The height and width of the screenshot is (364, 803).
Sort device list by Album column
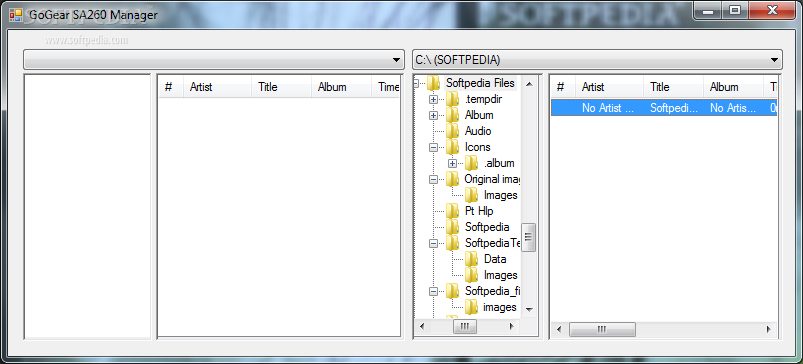(341, 87)
